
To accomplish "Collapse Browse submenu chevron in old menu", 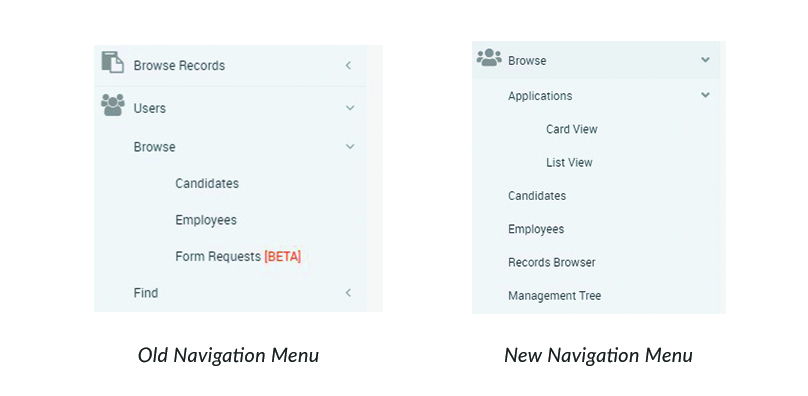I will pyautogui.click(x=350, y=147).
